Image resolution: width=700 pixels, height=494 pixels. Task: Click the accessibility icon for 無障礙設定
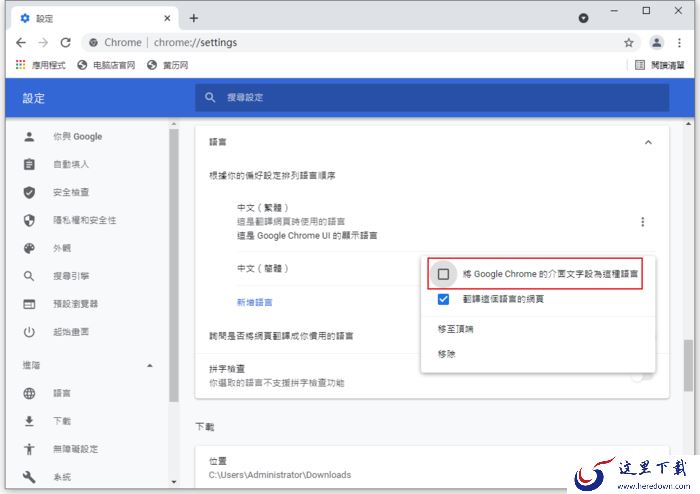(x=29, y=449)
